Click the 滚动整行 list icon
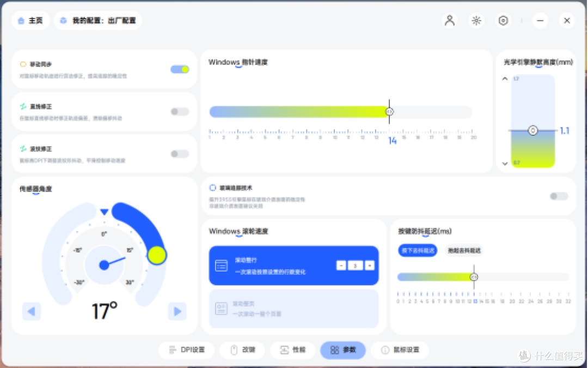Image resolution: width=588 pixels, height=368 pixels. point(221,266)
